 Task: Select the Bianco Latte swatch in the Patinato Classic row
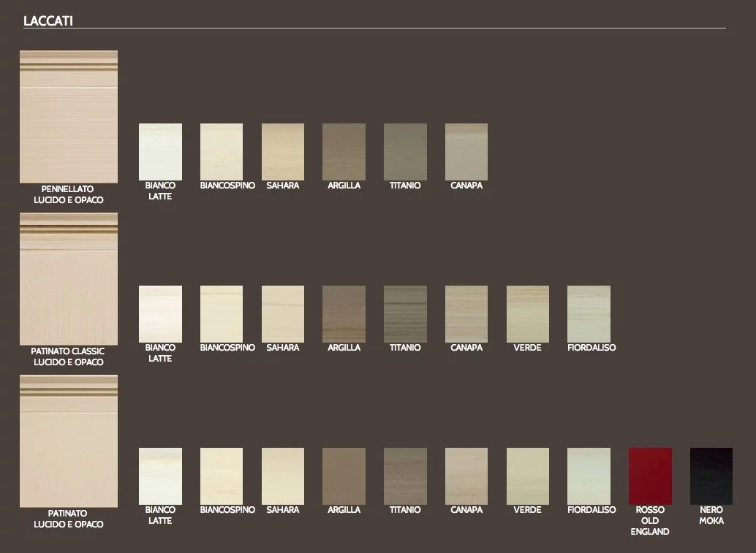[x=161, y=314]
